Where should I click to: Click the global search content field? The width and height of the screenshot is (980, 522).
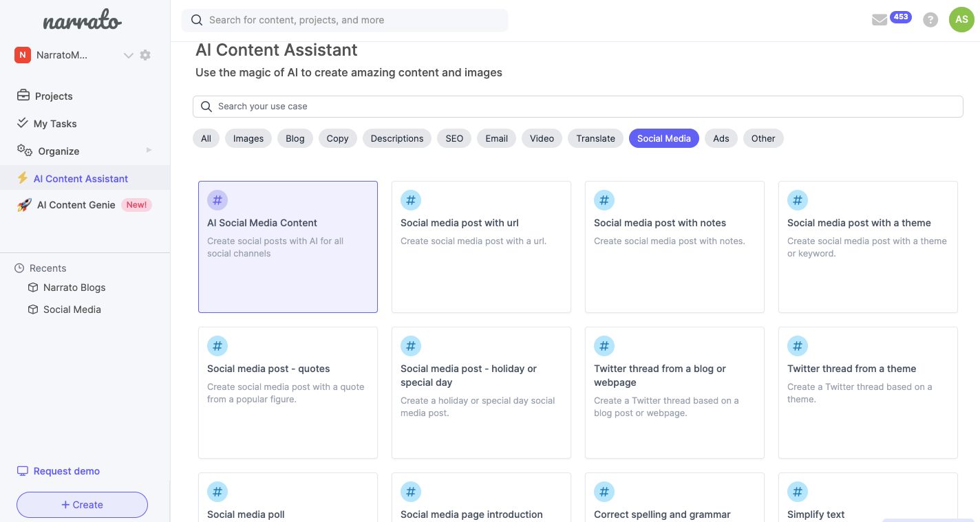pyautogui.click(x=345, y=20)
